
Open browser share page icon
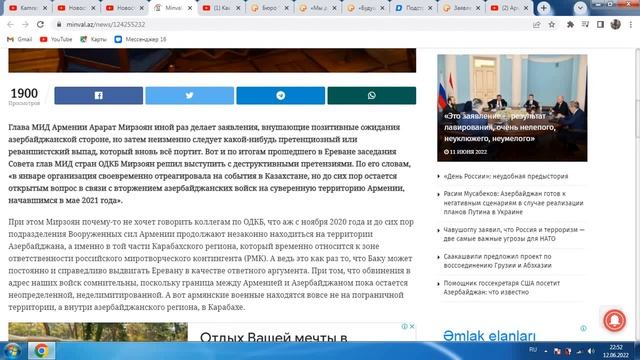coord(536,24)
